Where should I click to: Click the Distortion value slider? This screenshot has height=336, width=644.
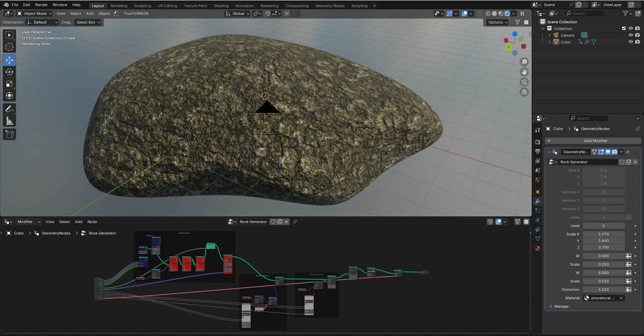click(603, 290)
